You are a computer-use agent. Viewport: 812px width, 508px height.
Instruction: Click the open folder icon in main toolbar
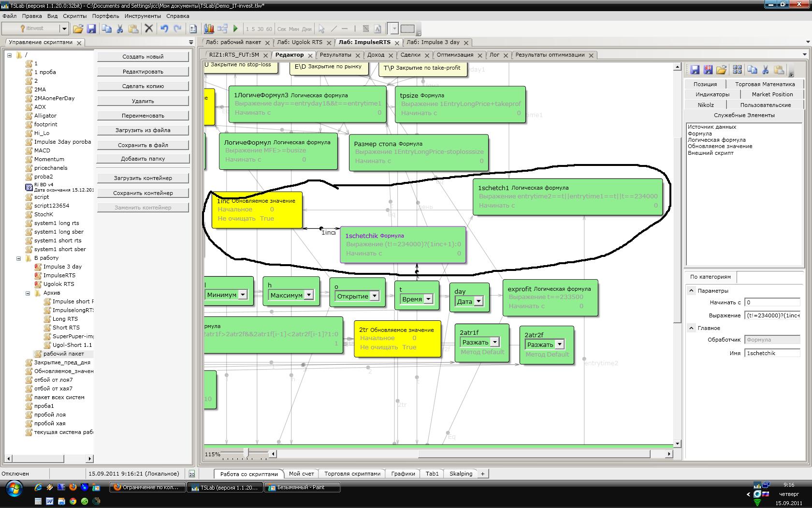[x=78, y=29]
